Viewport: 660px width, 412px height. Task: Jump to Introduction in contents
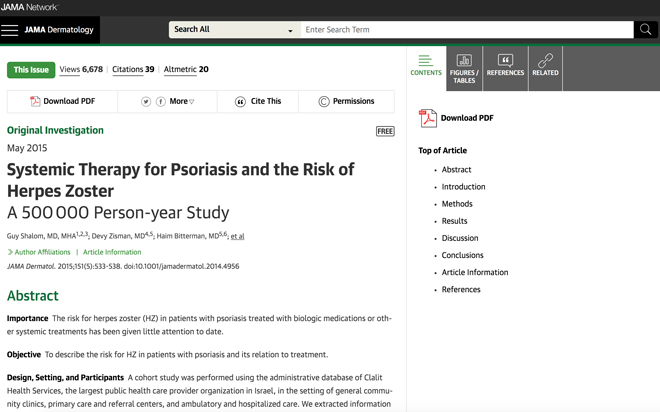click(463, 187)
